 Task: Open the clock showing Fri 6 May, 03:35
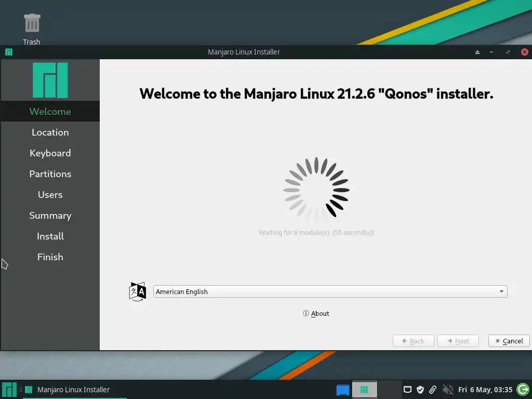(485, 390)
